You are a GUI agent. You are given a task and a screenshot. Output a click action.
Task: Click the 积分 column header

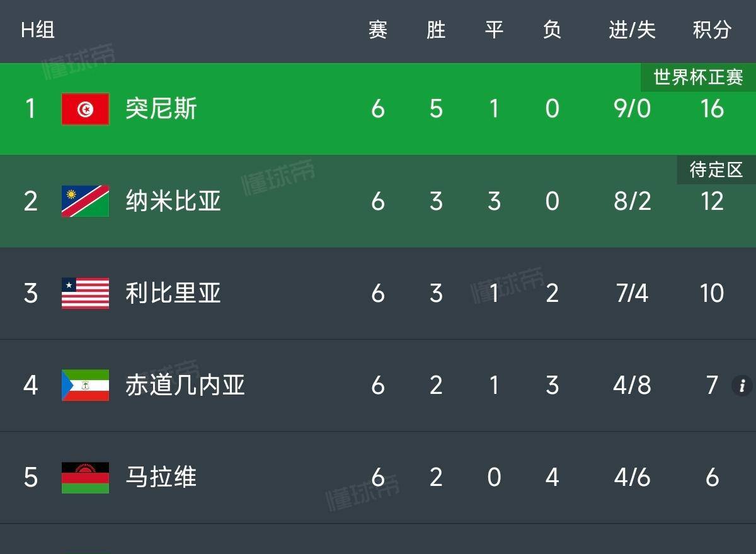(712, 30)
